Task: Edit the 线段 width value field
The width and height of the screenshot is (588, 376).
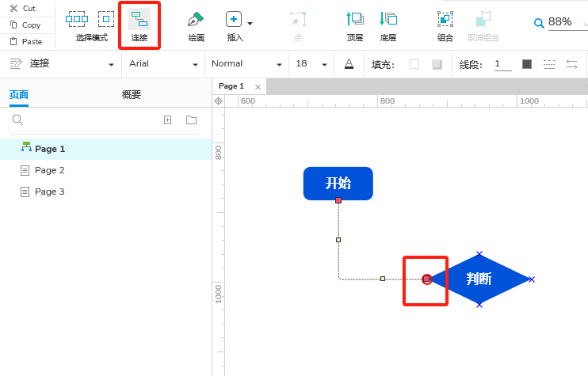Action: point(503,64)
